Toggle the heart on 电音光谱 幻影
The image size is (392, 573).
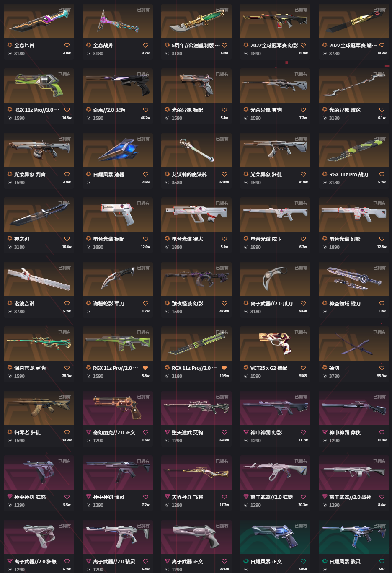tap(382, 239)
